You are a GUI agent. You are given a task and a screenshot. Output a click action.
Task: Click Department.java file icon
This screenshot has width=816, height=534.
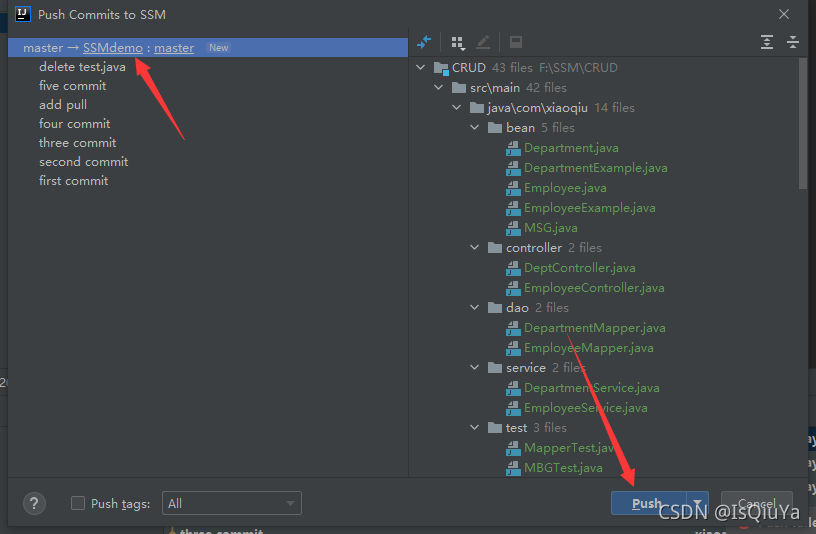pyautogui.click(x=513, y=148)
